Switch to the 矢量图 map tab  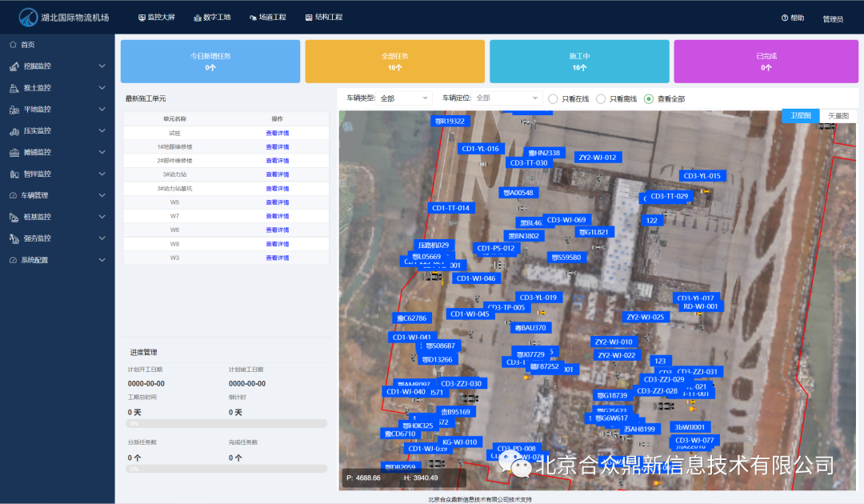(838, 116)
